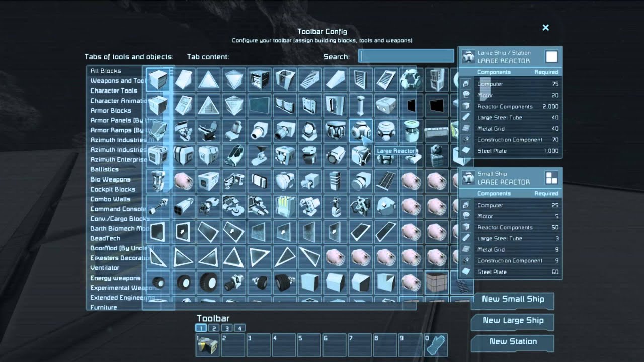
Task: Click the Motor 5 row
Action: point(511,217)
